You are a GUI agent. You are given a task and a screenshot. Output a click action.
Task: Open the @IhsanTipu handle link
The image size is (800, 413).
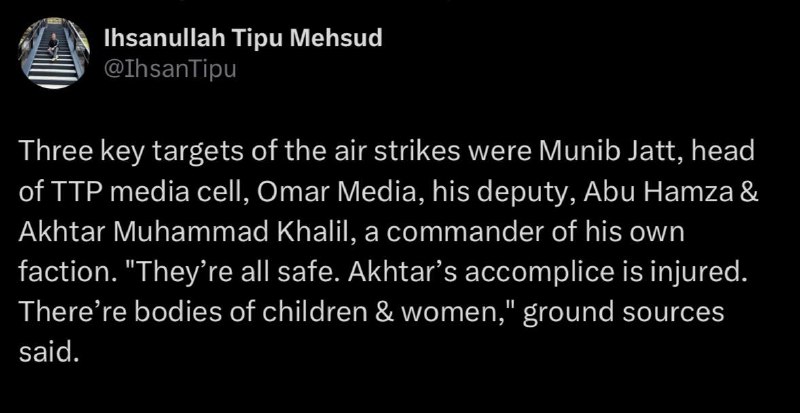170,69
